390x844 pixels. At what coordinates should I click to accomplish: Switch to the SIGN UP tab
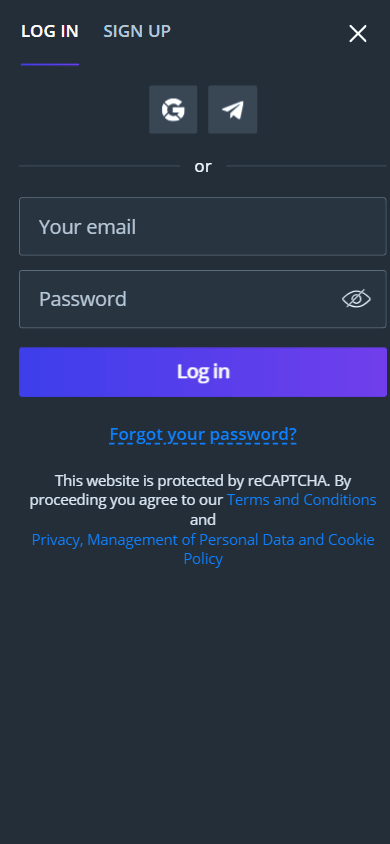(x=137, y=31)
